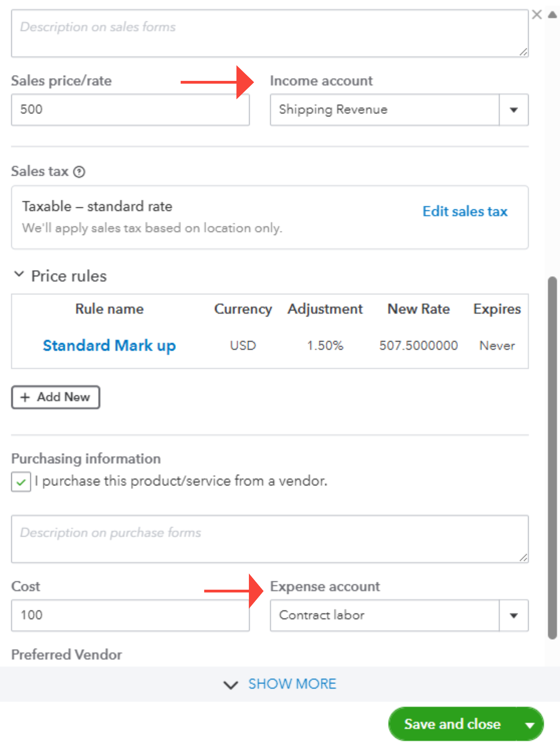This screenshot has height=748, width=560.
Task: Open the Standard Mark up rule
Action: click(109, 346)
